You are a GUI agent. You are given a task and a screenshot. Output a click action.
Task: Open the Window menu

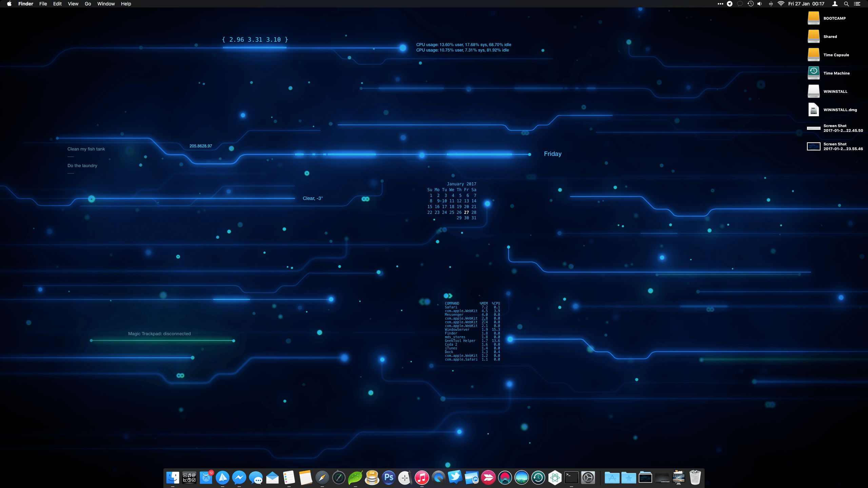106,4
